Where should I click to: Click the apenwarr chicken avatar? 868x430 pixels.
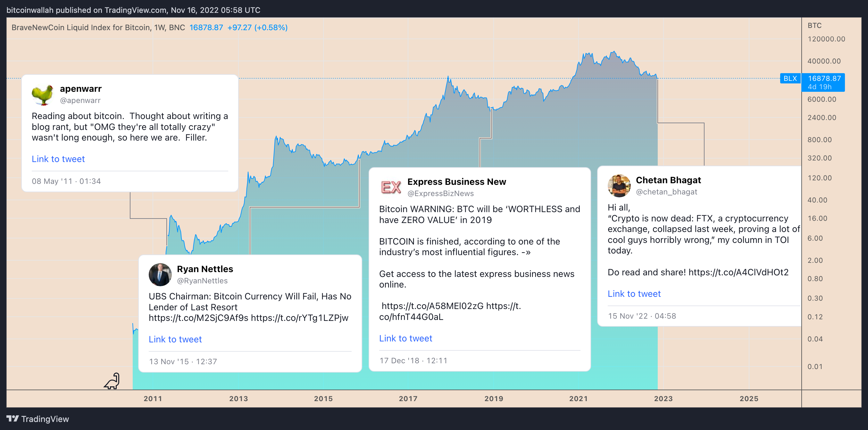pyautogui.click(x=42, y=95)
